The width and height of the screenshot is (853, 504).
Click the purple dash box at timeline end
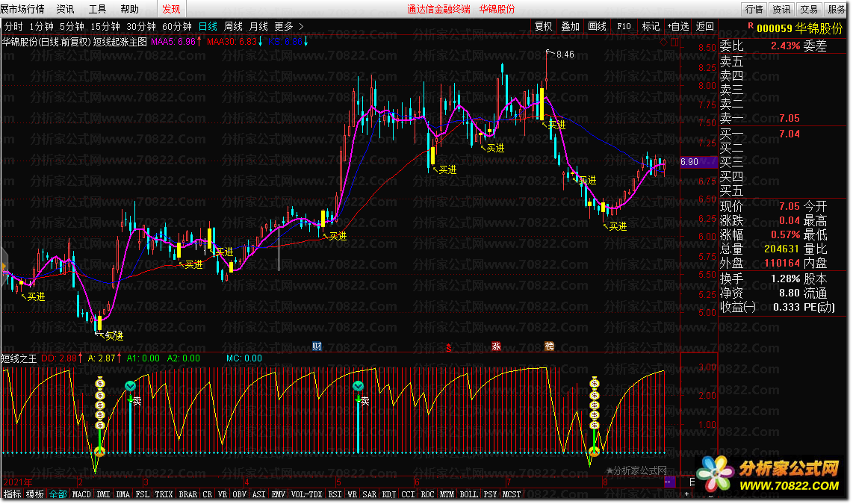pyautogui.click(x=670, y=482)
